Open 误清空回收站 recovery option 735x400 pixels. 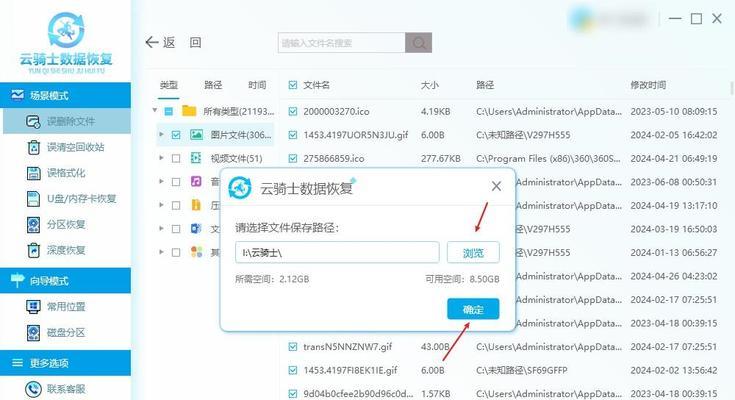coord(67,147)
